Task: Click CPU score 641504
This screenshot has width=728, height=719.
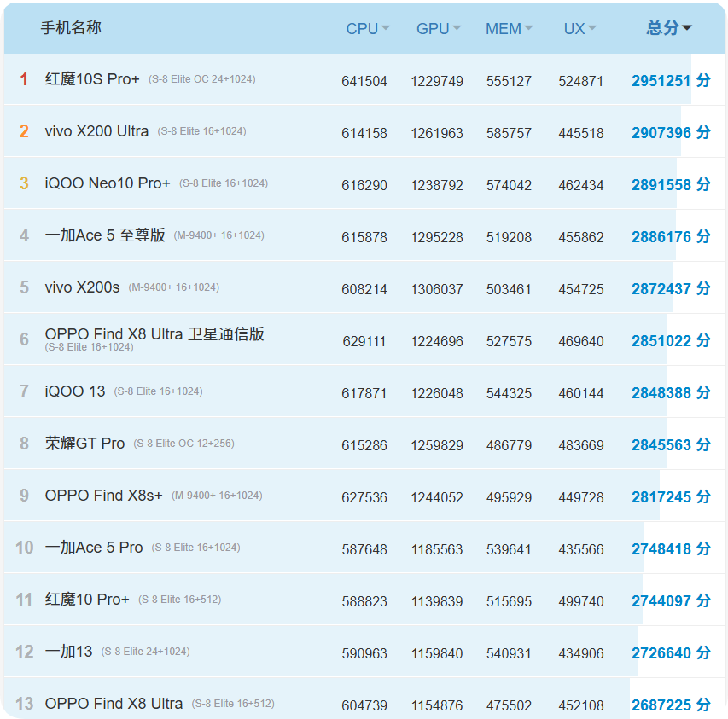Action: point(364,82)
